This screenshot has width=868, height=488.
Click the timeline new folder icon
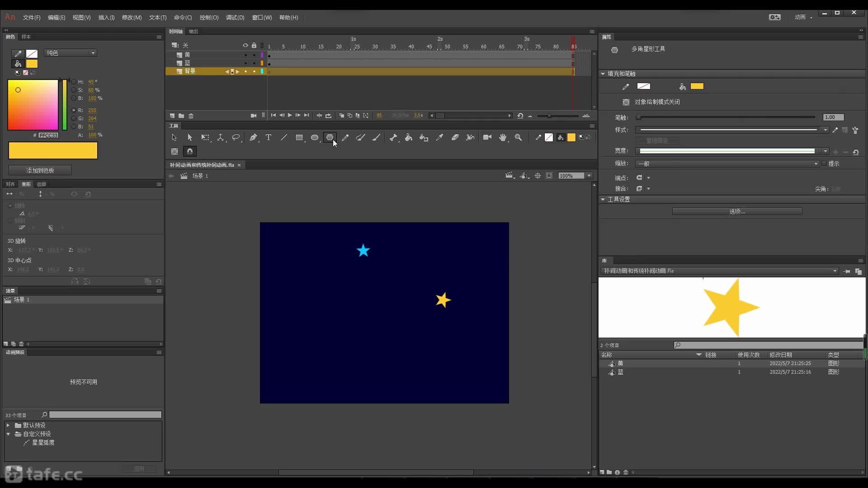(x=181, y=116)
